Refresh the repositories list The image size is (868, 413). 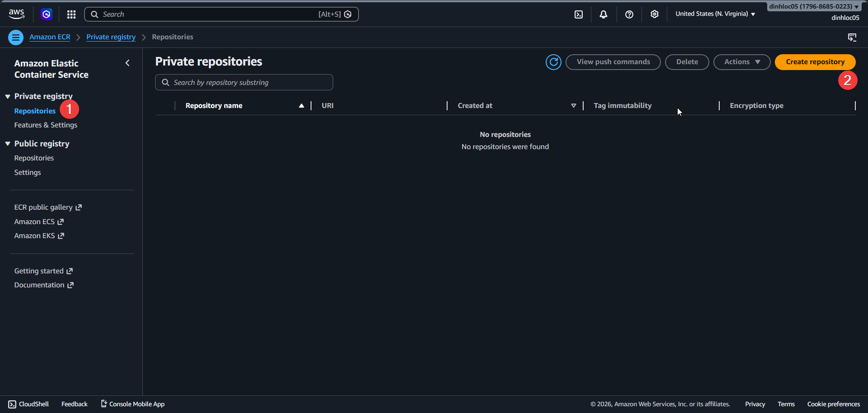554,62
